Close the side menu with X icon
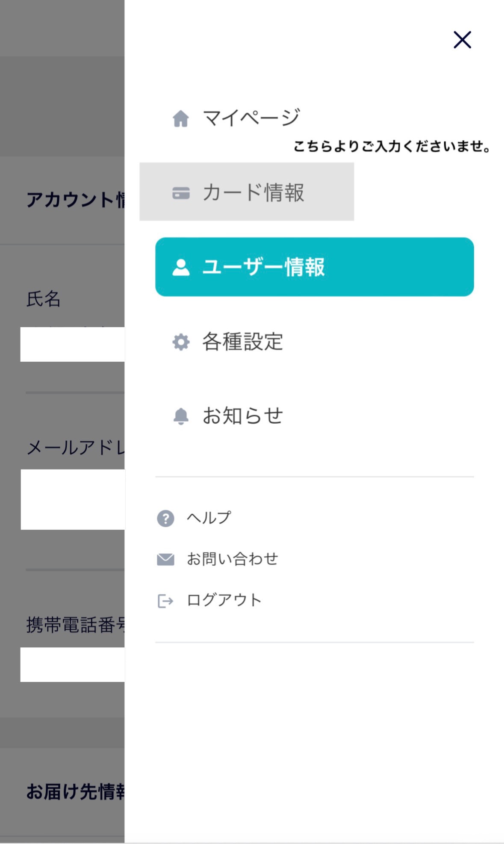504x844 pixels. (462, 40)
